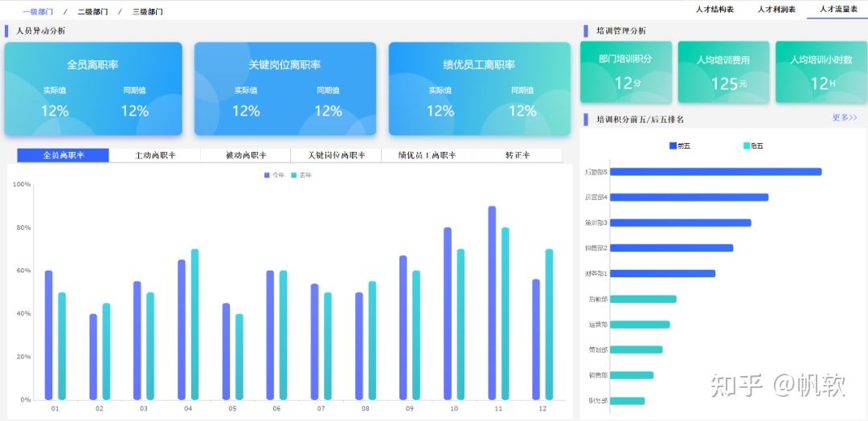Click the 培训积分前五/后五排名 section title

(x=641, y=120)
